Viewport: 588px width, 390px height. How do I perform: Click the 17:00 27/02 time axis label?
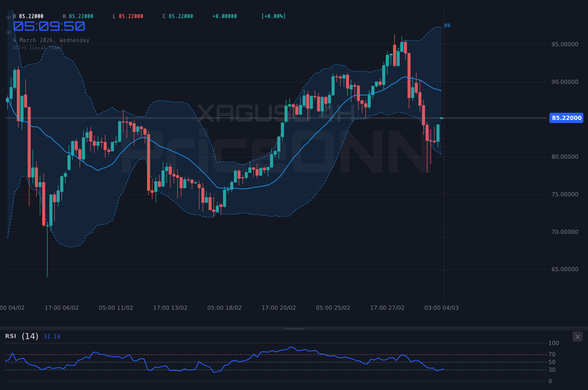pos(387,307)
